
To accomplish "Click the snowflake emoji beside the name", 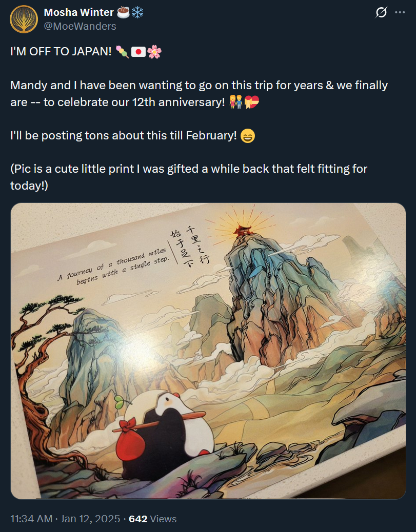I will point(137,12).
